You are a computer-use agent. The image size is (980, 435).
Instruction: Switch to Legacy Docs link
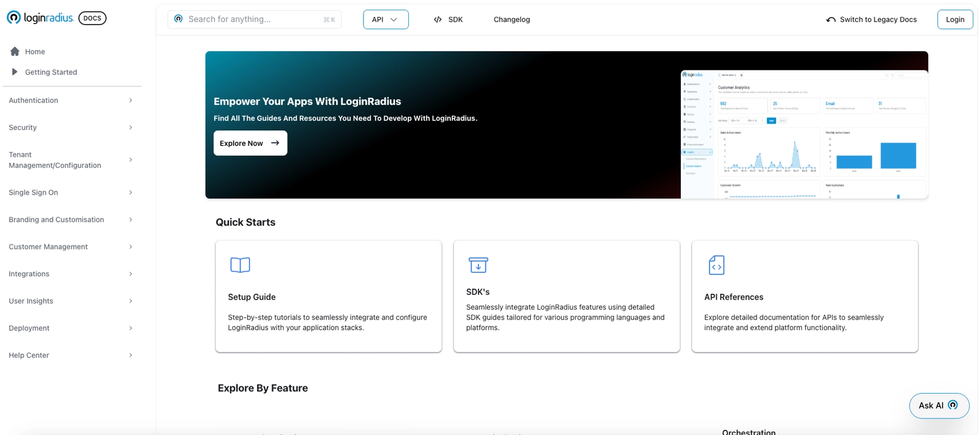[878, 19]
